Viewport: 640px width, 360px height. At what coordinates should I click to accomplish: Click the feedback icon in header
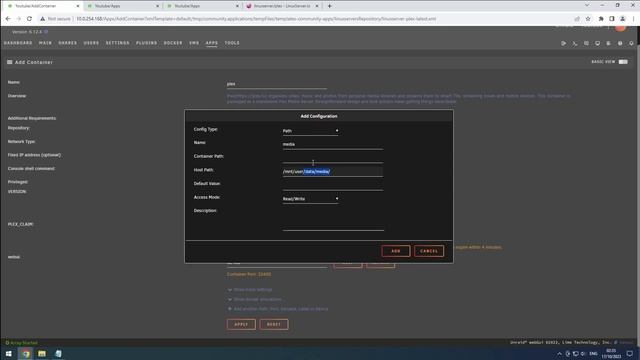coord(586,43)
